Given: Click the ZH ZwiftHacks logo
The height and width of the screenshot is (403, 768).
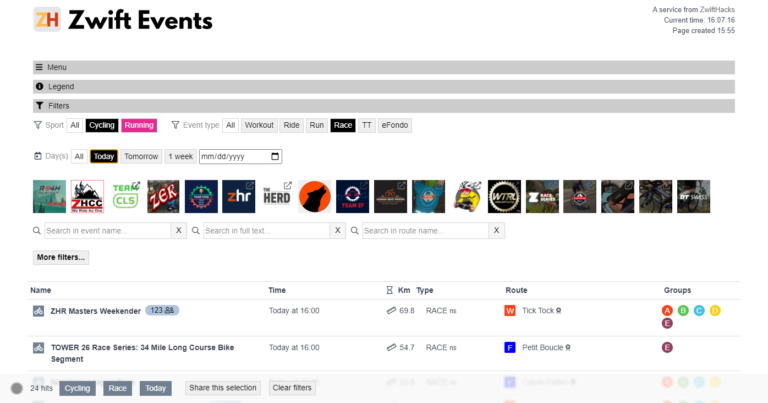Looking at the screenshot, I should [47, 20].
